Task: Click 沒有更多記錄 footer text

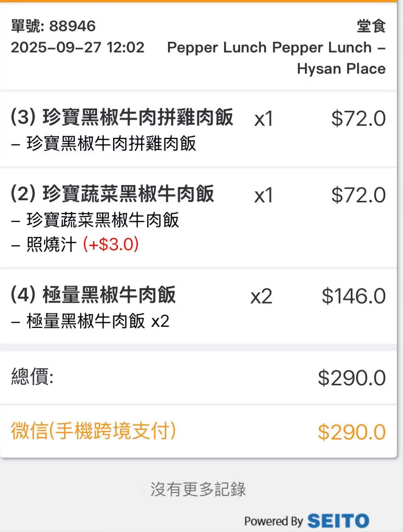Action: [x=198, y=489]
